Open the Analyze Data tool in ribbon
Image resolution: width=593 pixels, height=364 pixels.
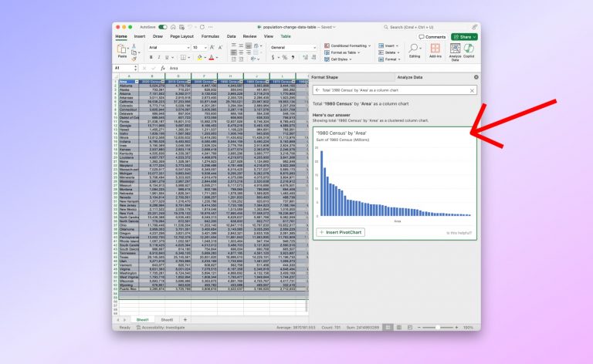click(455, 51)
